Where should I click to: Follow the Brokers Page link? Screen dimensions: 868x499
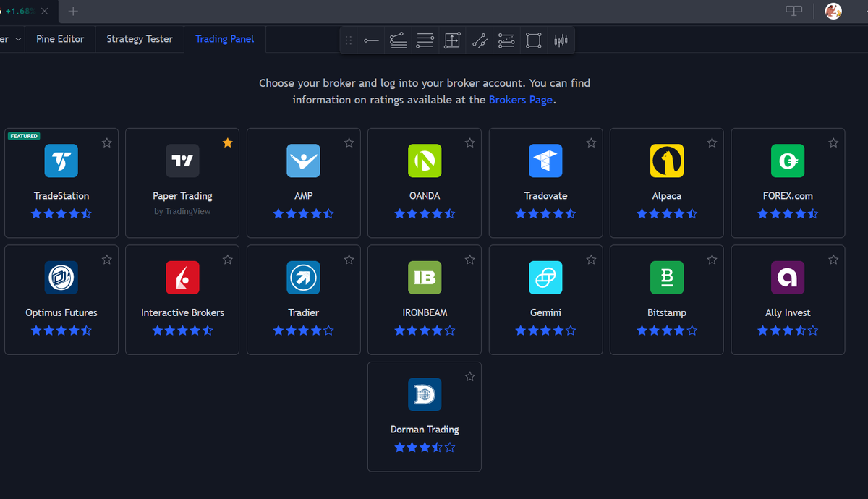coord(521,100)
